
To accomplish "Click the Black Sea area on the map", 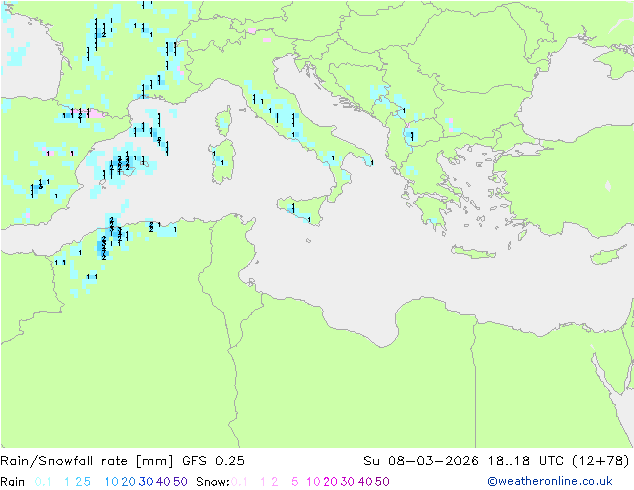I will tap(574, 93).
